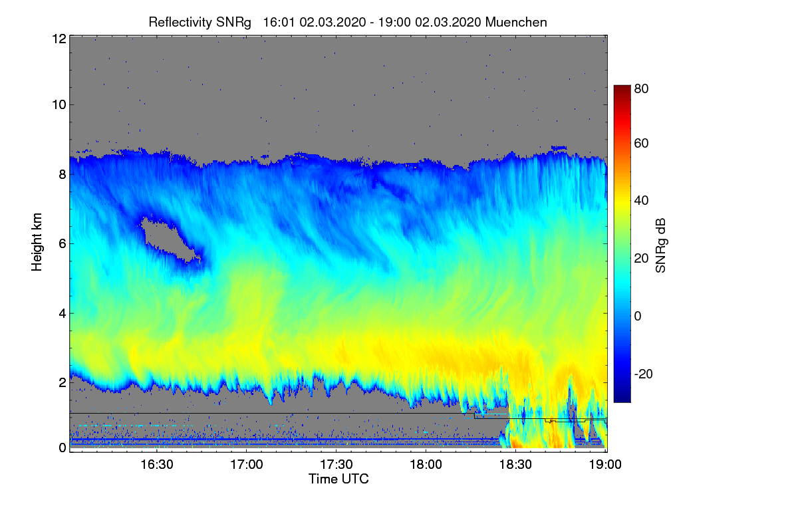798x532 pixels.
Task: Click the 17:00 time tick label
Action: click(247, 464)
